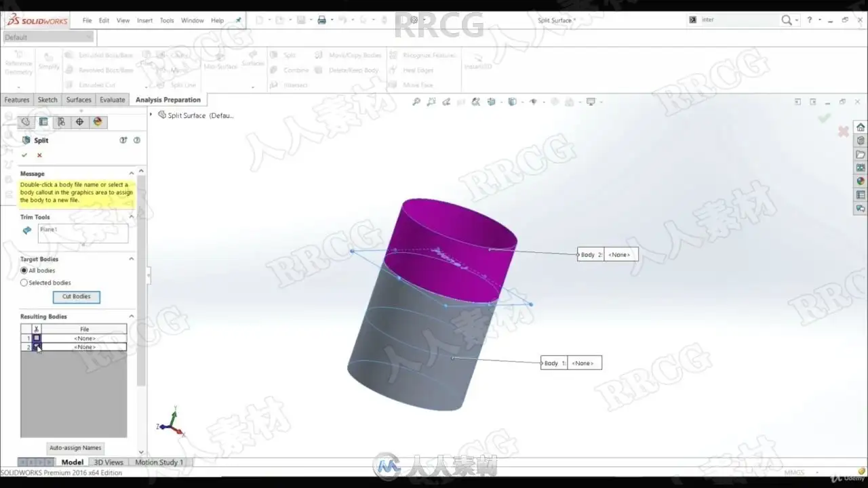This screenshot has width=868, height=488.
Task: Open Appearances, Scenes and Decals pane
Action: tap(861, 182)
